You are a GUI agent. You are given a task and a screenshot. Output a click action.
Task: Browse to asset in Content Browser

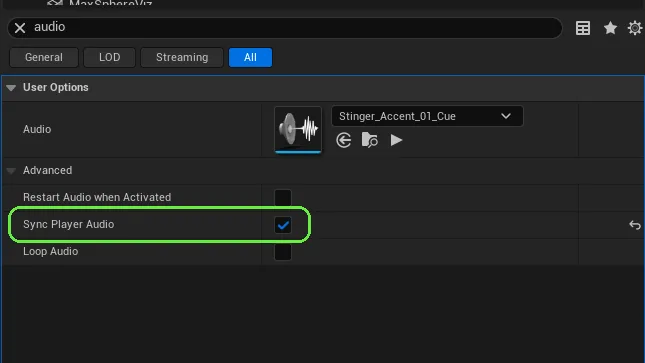coord(369,140)
